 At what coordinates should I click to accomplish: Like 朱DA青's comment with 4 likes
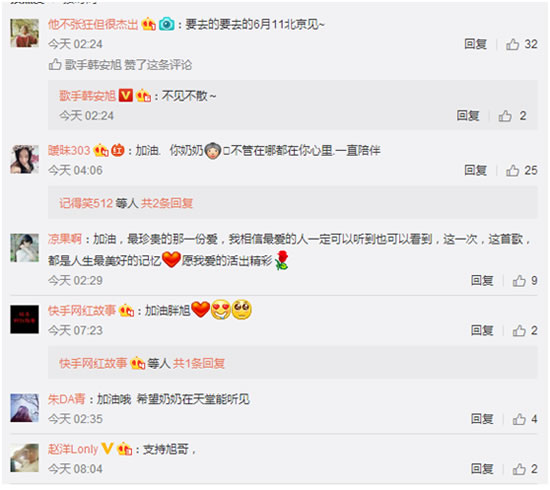(x=525, y=419)
